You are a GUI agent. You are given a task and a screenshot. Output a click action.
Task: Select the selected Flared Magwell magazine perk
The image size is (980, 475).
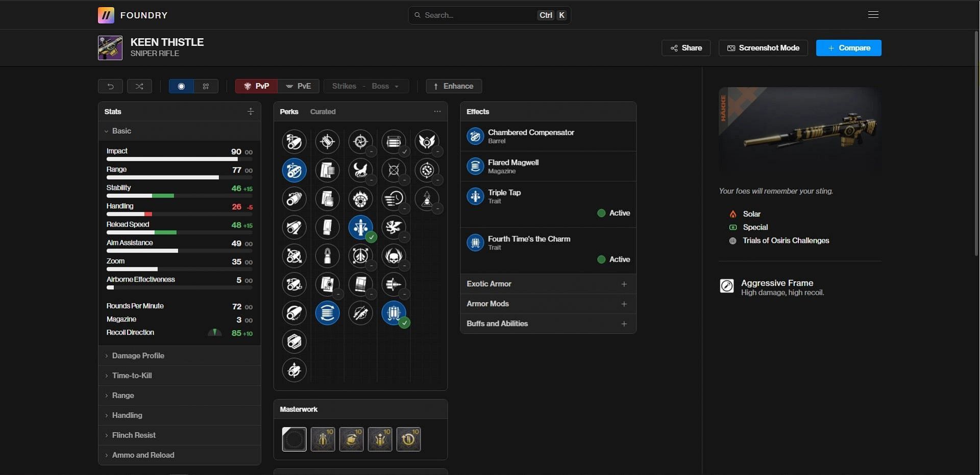(328, 313)
